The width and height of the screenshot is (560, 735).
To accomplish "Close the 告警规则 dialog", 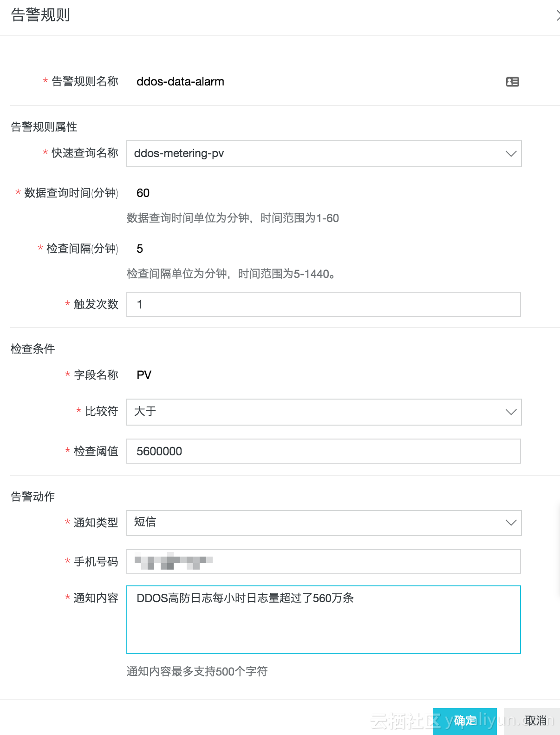I will 558,16.
